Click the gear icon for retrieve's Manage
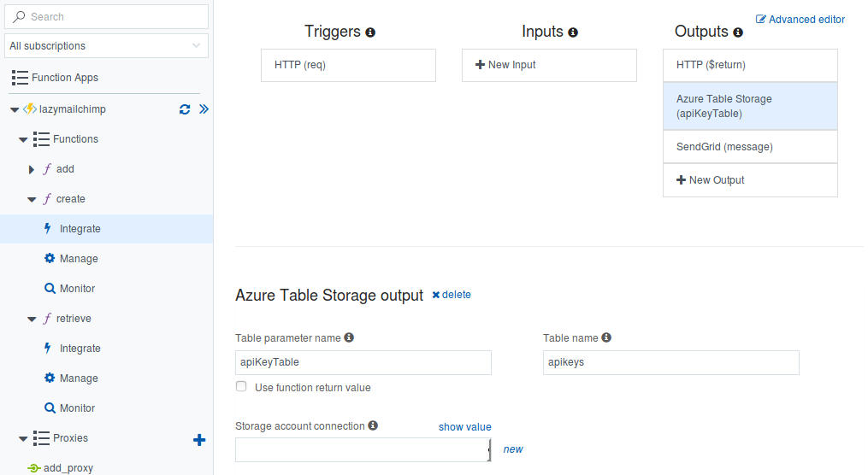Viewport: 868px width, 475px height. (50, 378)
